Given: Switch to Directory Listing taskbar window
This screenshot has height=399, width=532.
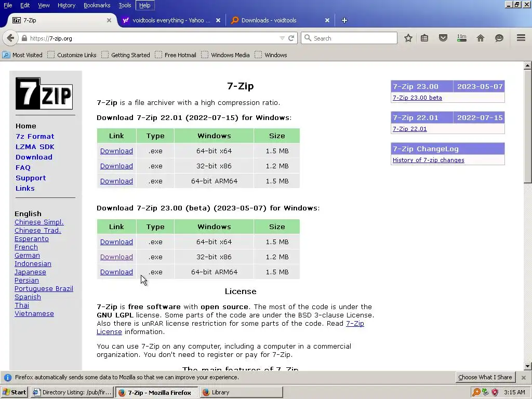Looking at the screenshot, I should [72, 392].
